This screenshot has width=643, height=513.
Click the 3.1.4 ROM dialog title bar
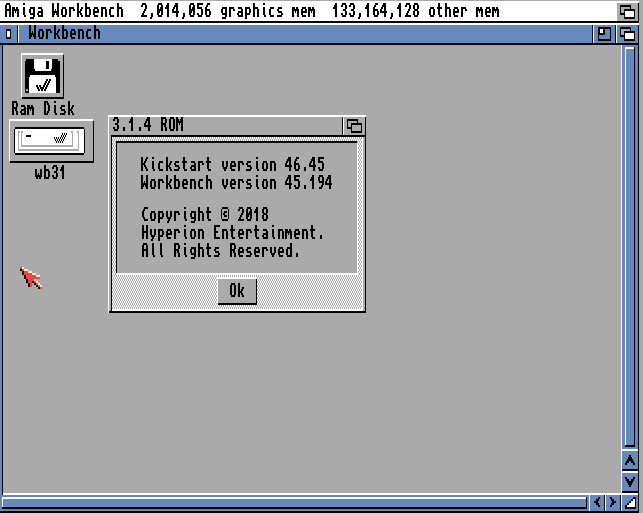point(226,125)
